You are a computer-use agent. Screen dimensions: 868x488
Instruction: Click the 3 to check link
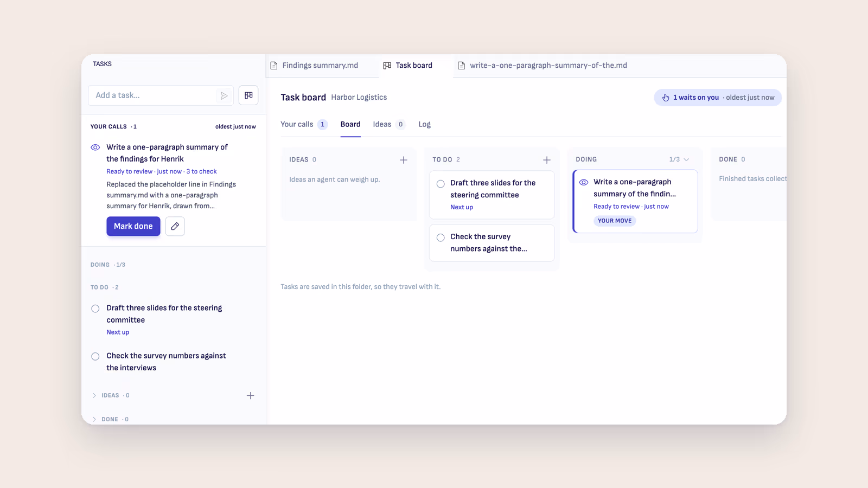tap(201, 171)
